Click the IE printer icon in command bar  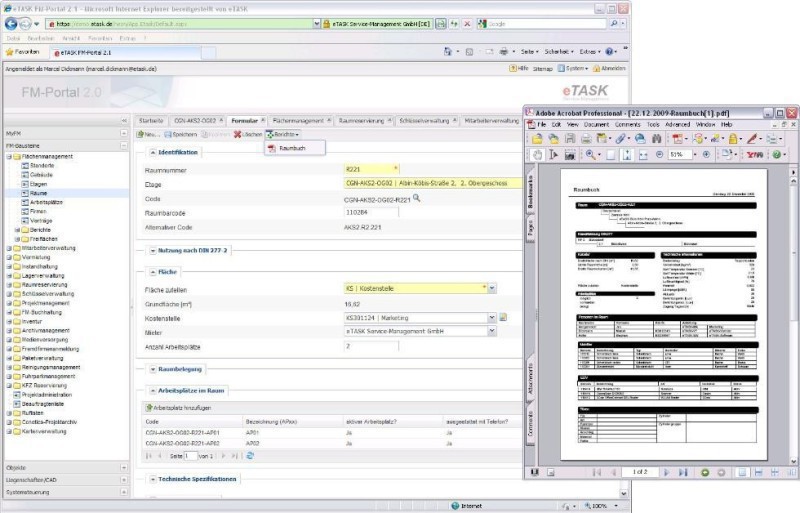tap(504, 52)
